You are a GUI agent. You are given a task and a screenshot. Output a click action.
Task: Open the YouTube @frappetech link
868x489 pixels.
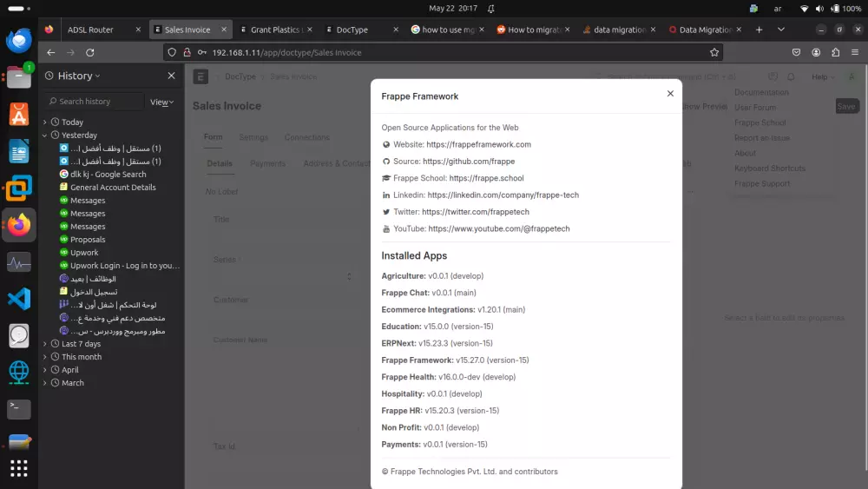point(498,228)
